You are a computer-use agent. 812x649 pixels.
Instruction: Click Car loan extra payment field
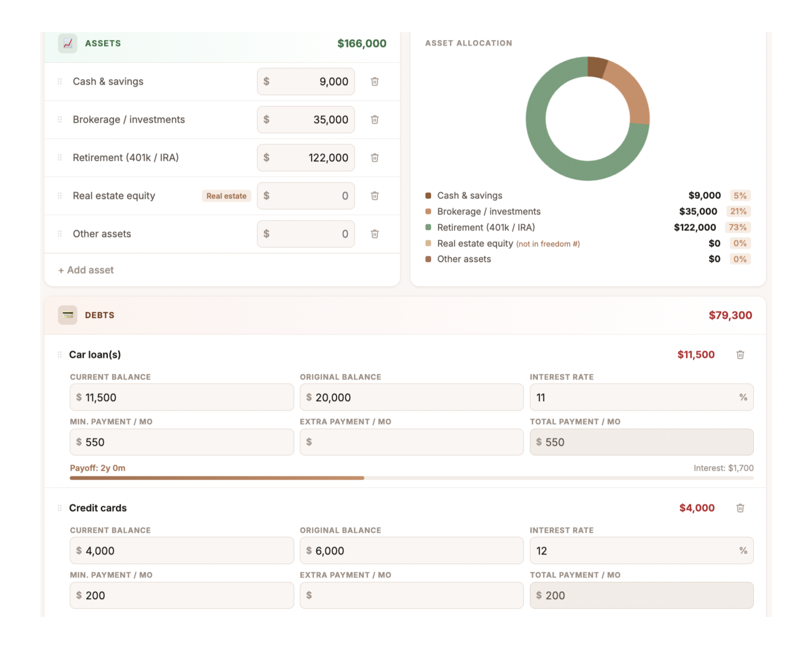pos(412,442)
